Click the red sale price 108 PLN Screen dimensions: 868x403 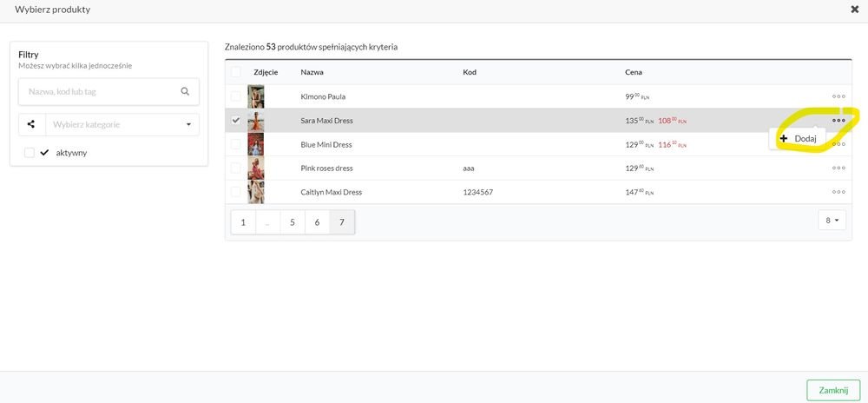coord(672,120)
